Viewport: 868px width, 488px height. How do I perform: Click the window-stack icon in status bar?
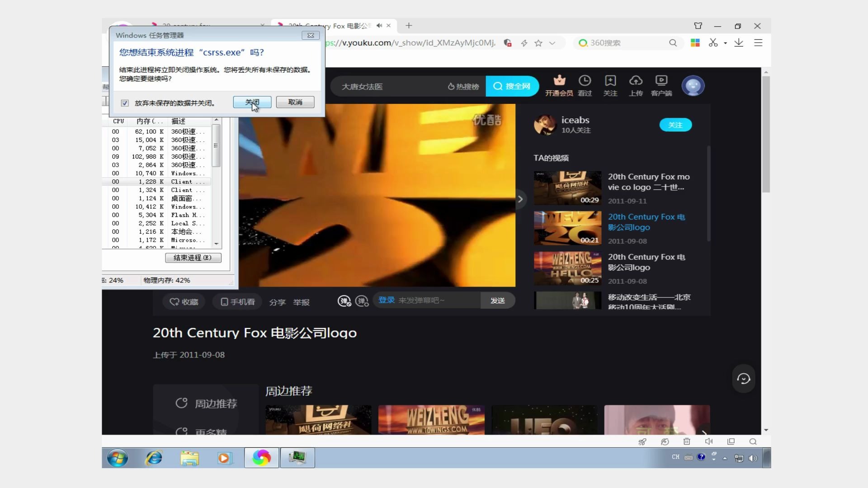(731, 441)
